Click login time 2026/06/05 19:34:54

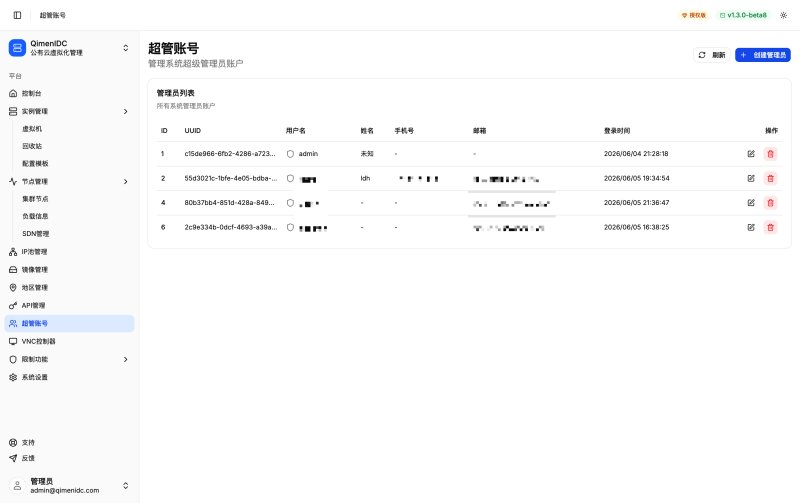636,179
